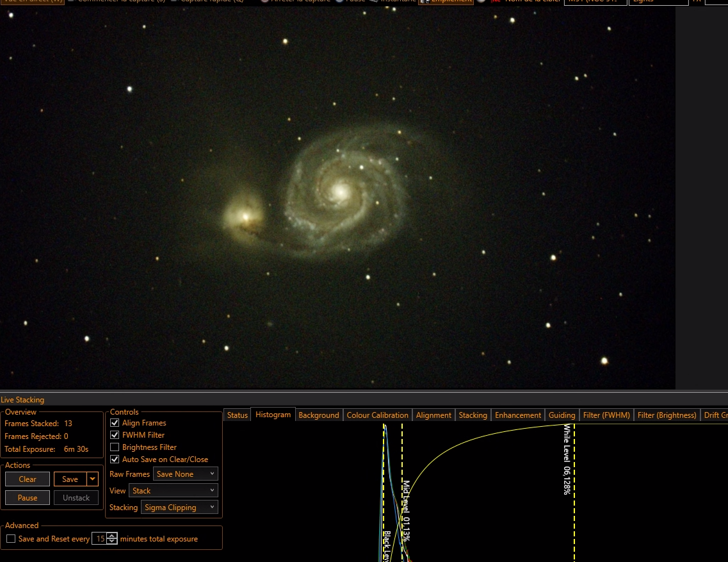Image resolution: width=728 pixels, height=562 pixels.
Task: Open the Save options arrow next to Save
Action: tap(92, 479)
